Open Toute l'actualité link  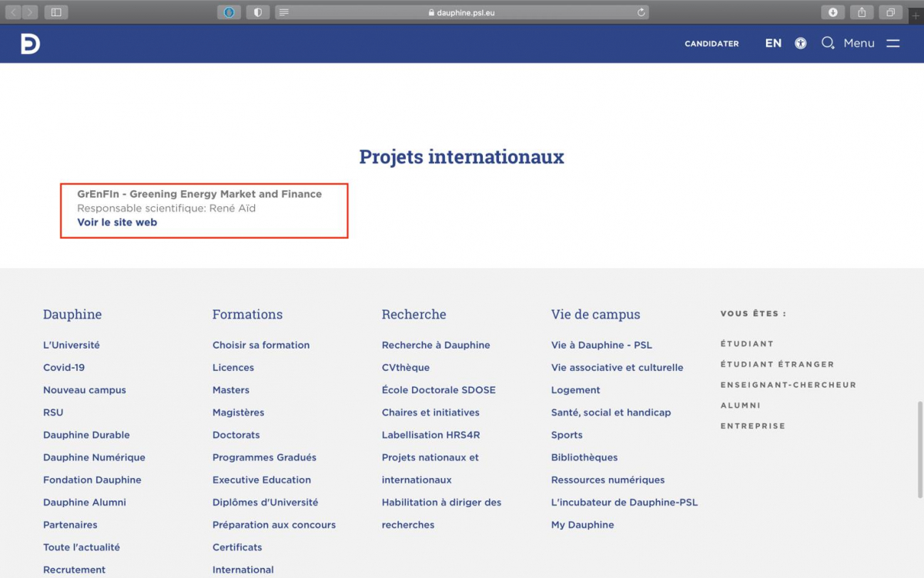tap(82, 547)
